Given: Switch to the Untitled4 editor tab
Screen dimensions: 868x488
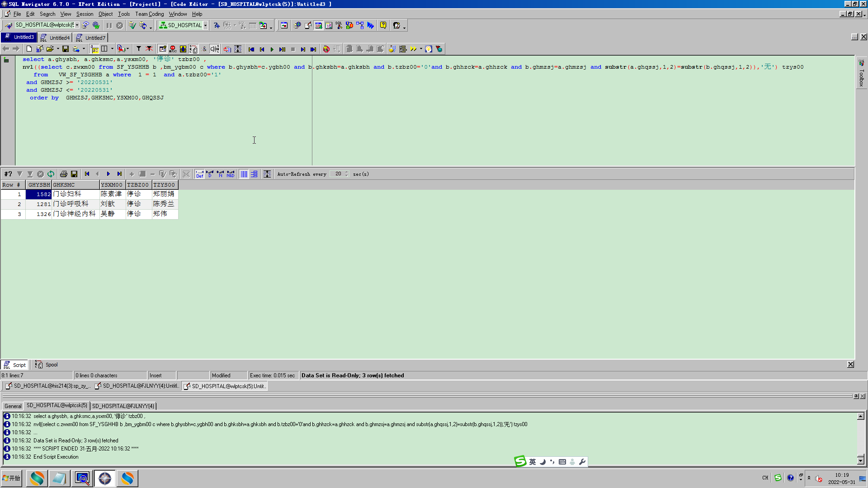Looking at the screenshot, I should click(59, 38).
